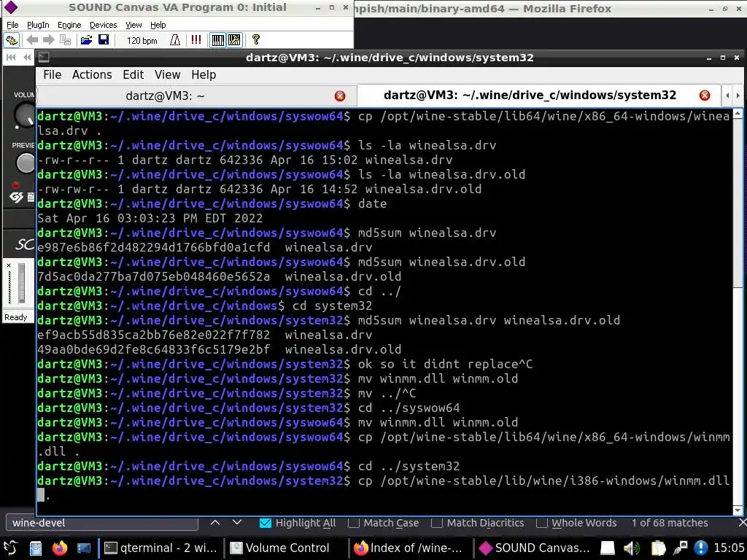Viewport: 747px width, 560px height.
Task: Open the Devices menu in Sound Canvas
Action: pyautogui.click(x=104, y=25)
